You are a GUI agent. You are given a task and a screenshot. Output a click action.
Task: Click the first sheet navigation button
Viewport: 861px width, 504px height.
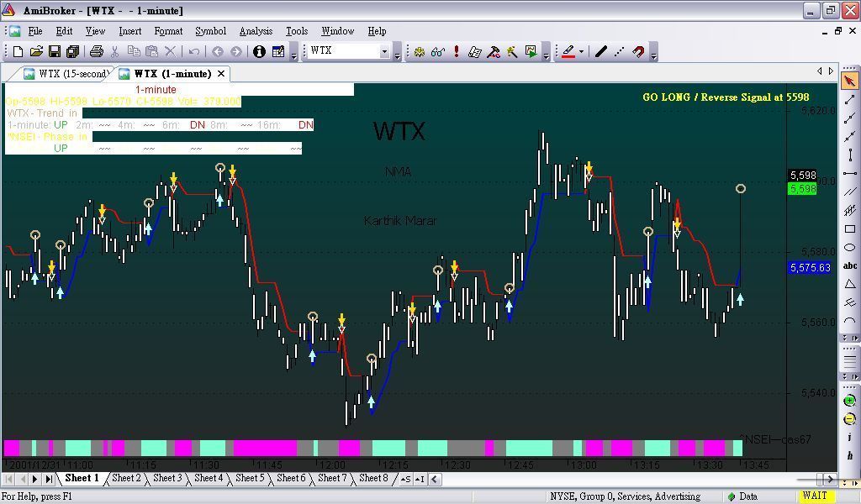click(x=8, y=479)
